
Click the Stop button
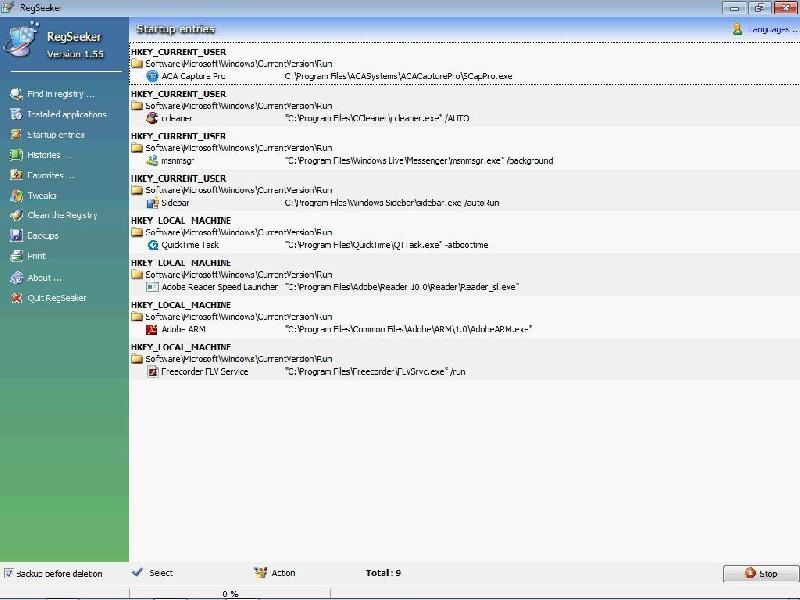[x=761, y=573]
